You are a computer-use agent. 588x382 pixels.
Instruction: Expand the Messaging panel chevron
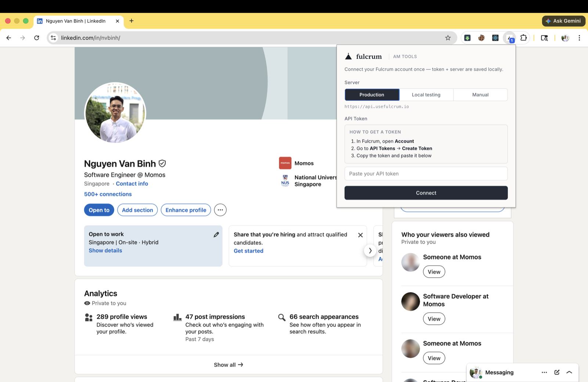(x=569, y=372)
